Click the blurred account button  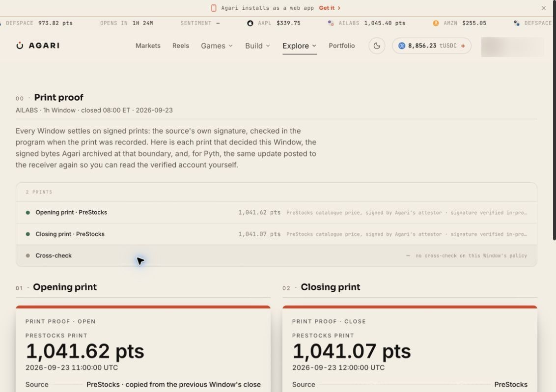[x=512, y=46]
